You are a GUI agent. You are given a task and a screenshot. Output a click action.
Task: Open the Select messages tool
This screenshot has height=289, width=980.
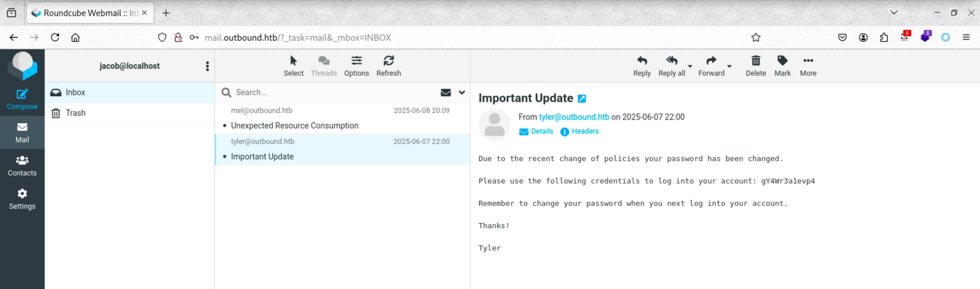tap(293, 66)
